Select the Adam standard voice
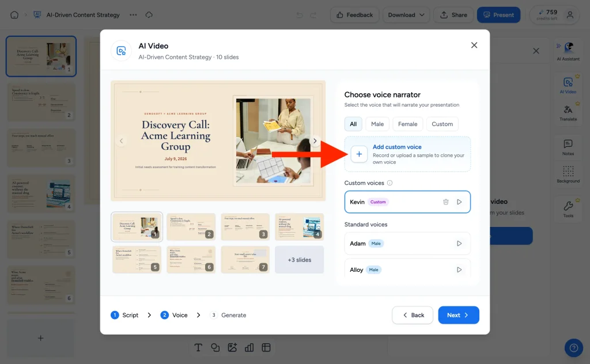The width and height of the screenshot is (590, 364). (x=407, y=243)
